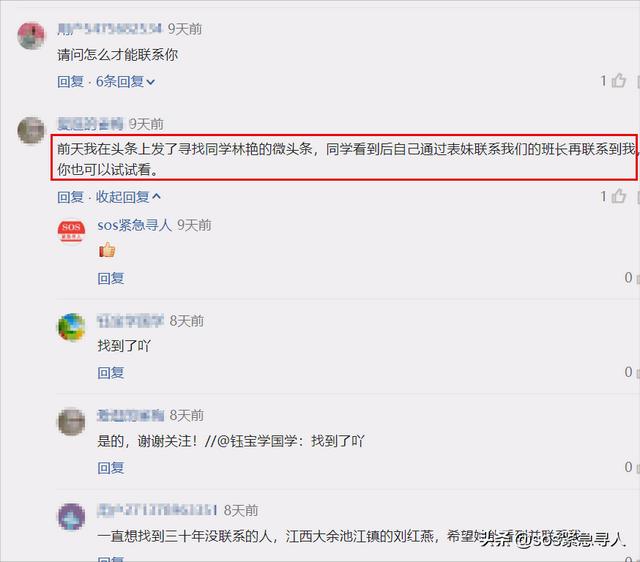
Task: Reply to the first '找到了吖' comment
Action: 111,373
